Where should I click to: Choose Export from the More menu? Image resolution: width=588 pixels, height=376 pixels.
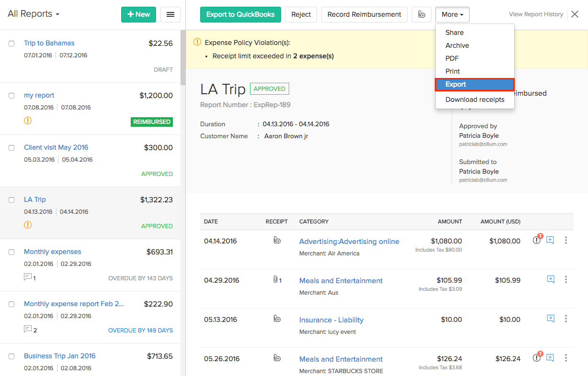click(x=475, y=84)
